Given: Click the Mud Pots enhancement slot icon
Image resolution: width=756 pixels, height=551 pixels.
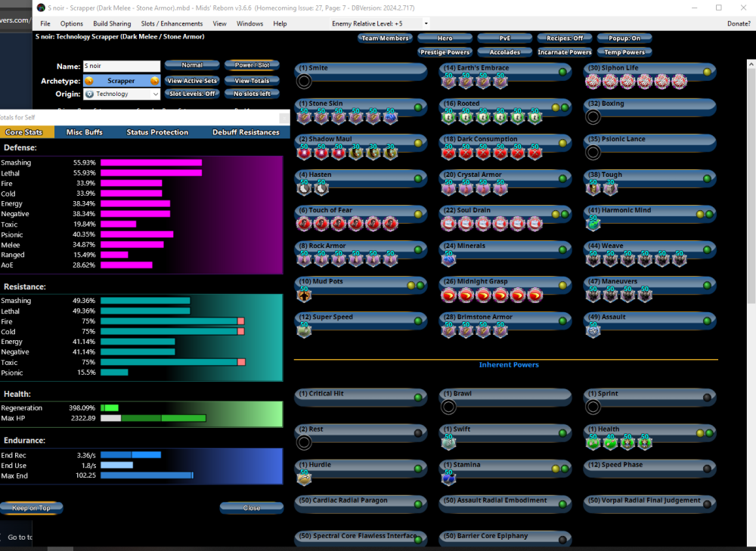Looking at the screenshot, I should pos(304,296).
